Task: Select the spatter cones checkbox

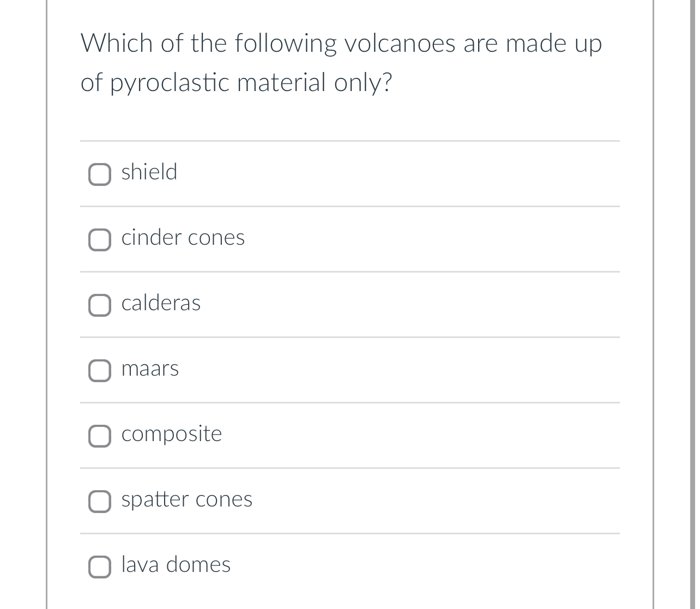Action: (x=100, y=502)
